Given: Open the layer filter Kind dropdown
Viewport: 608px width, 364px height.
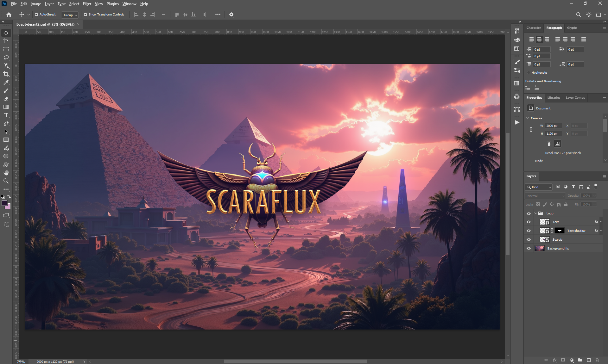Looking at the screenshot, I should pos(539,187).
